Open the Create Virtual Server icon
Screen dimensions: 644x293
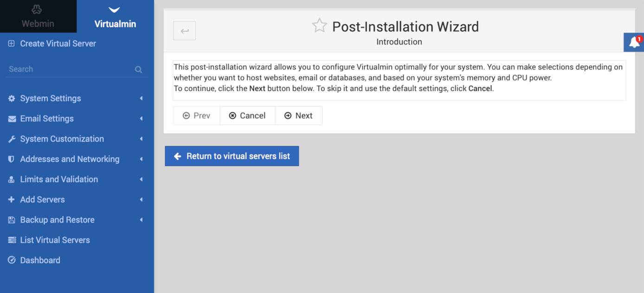point(10,44)
